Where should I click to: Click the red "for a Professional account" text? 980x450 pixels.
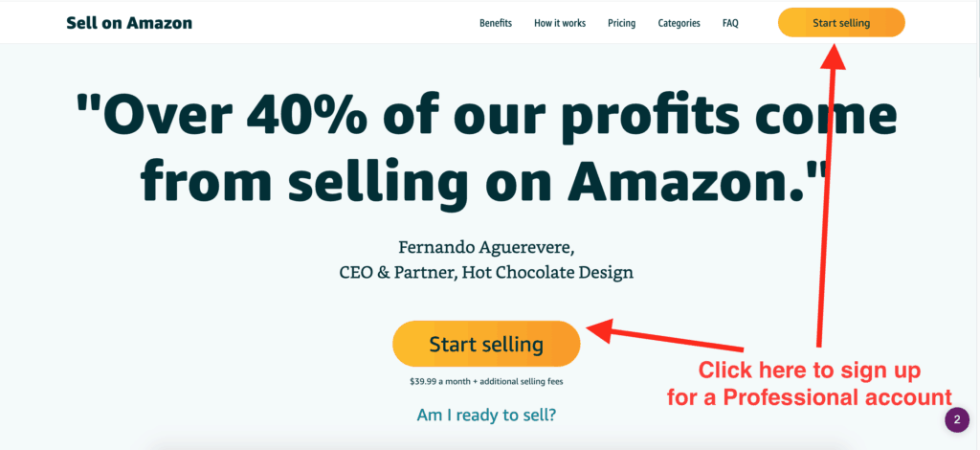(809, 397)
